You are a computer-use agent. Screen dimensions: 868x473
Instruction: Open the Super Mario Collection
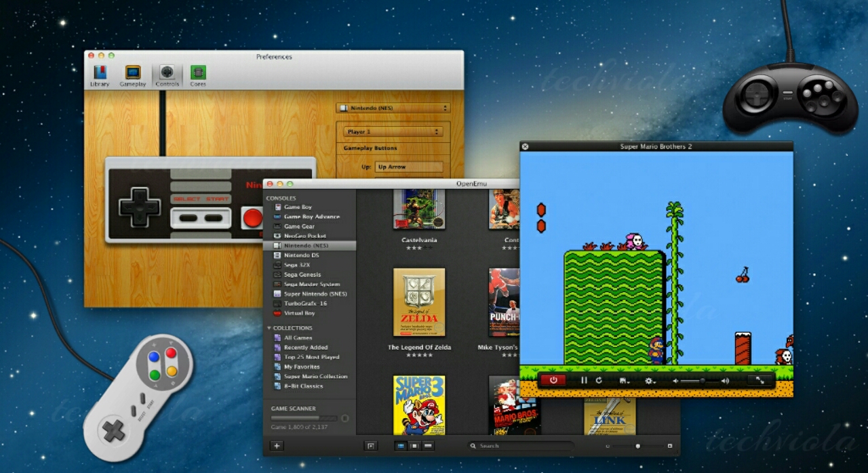click(311, 376)
